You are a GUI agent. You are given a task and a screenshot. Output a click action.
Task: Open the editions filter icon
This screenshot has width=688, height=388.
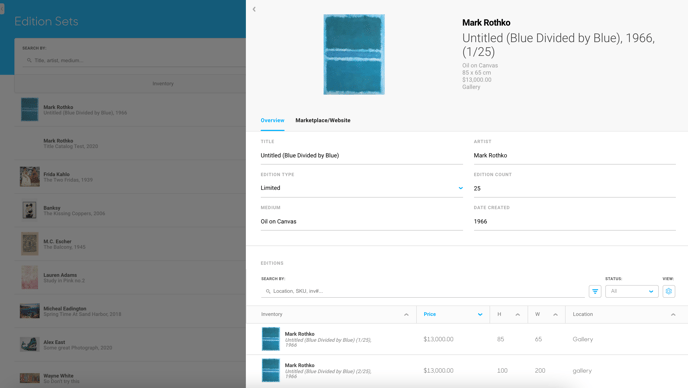click(x=595, y=291)
